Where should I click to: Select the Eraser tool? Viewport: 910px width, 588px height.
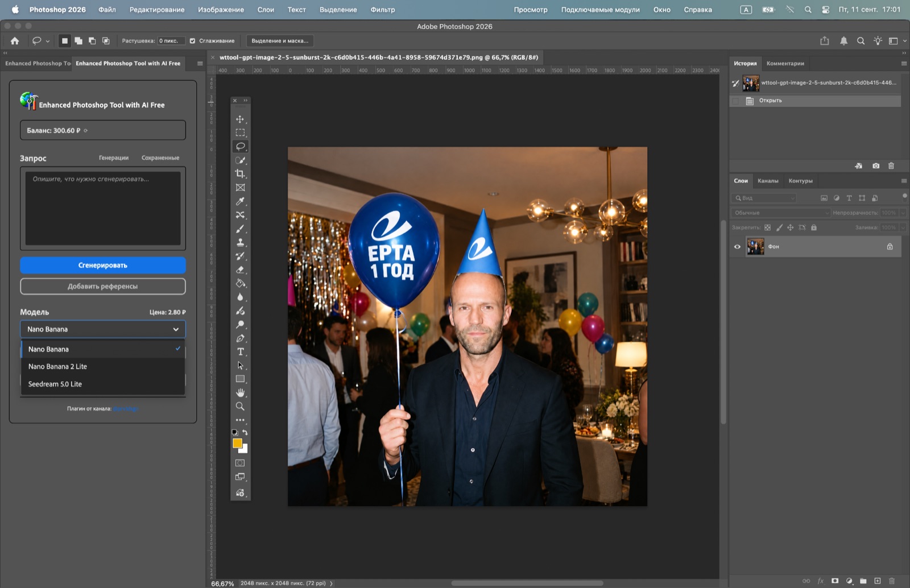point(240,270)
